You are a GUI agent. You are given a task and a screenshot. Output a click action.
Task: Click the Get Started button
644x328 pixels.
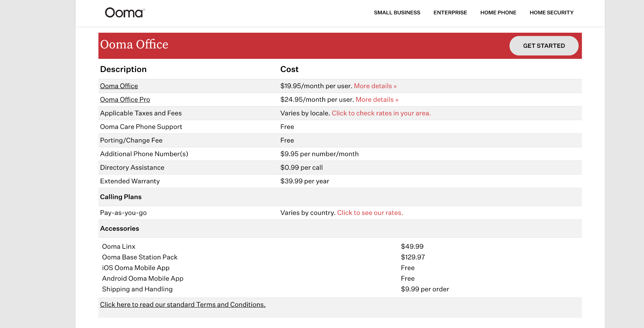[544, 46]
